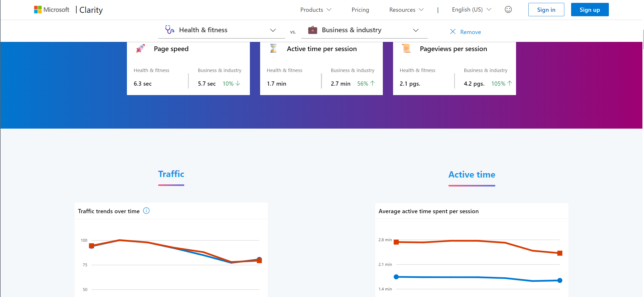The width and height of the screenshot is (644, 297).
Task: Click the Clarity wordmark in the header
Action: [91, 10]
